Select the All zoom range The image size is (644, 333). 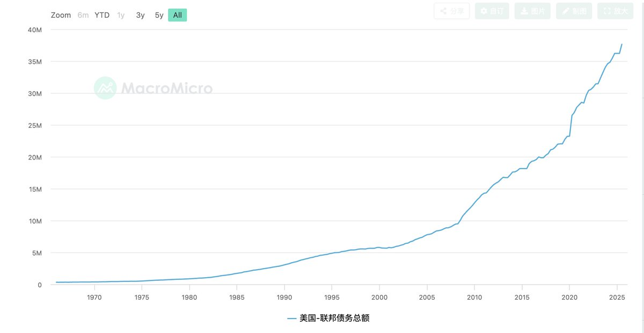click(177, 15)
